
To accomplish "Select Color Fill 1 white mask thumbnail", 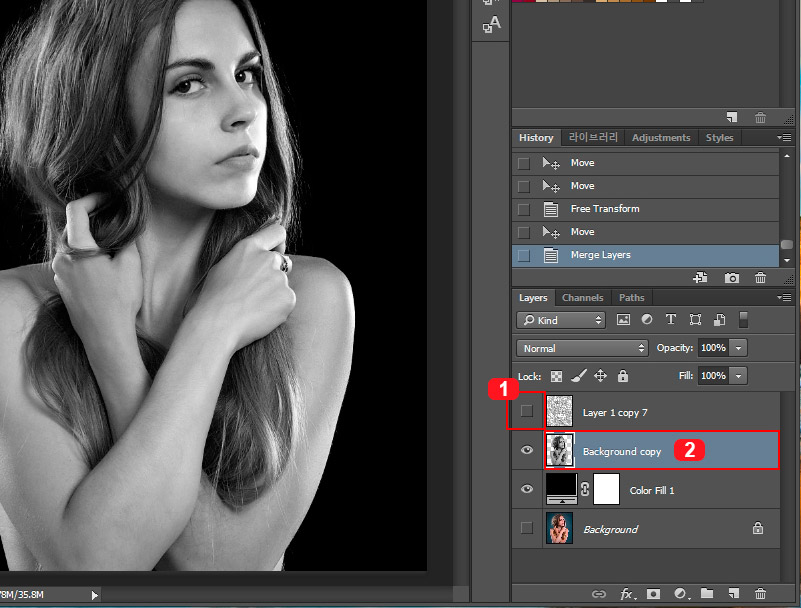I will click(x=606, y=489).
